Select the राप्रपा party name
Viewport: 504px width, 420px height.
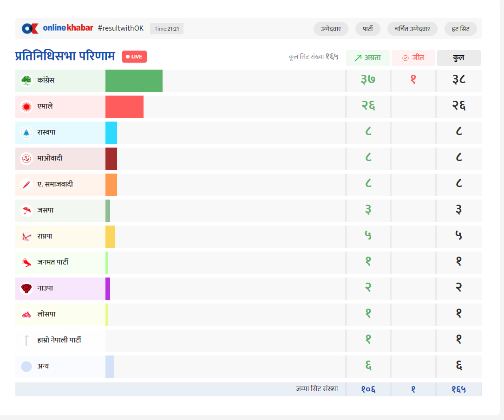tap(45, 236)
